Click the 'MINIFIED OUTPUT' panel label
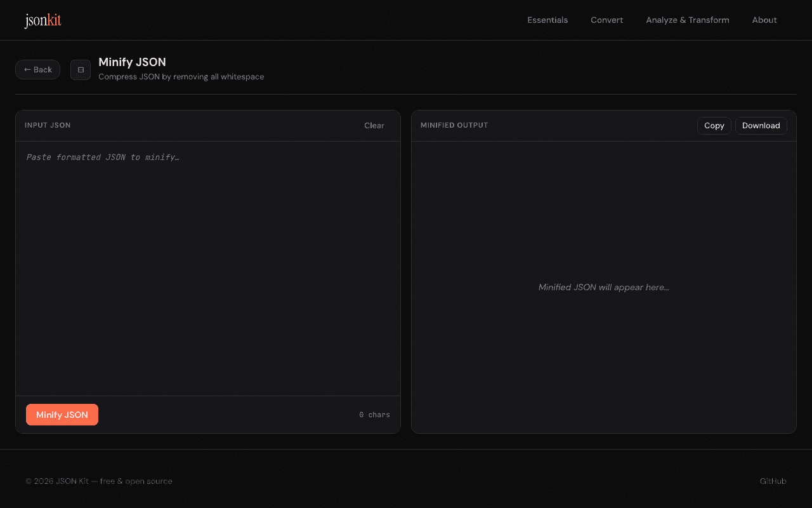 [x=454, y=125]
